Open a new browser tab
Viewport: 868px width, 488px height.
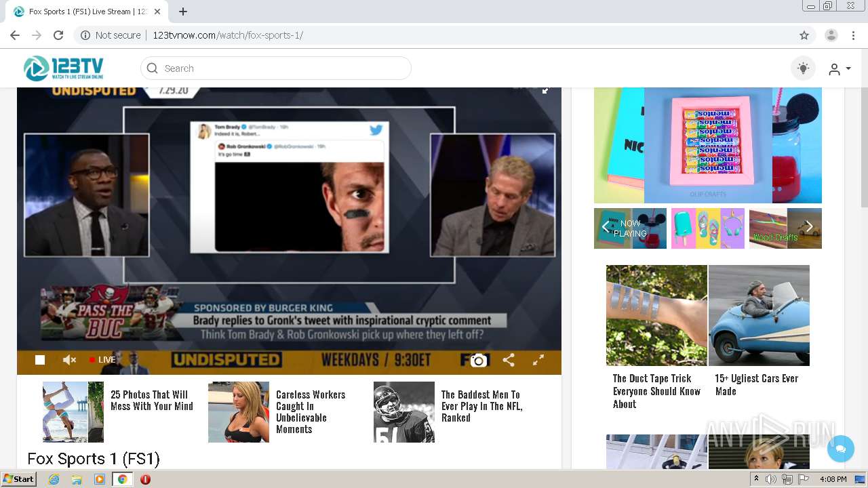[183, 12]
